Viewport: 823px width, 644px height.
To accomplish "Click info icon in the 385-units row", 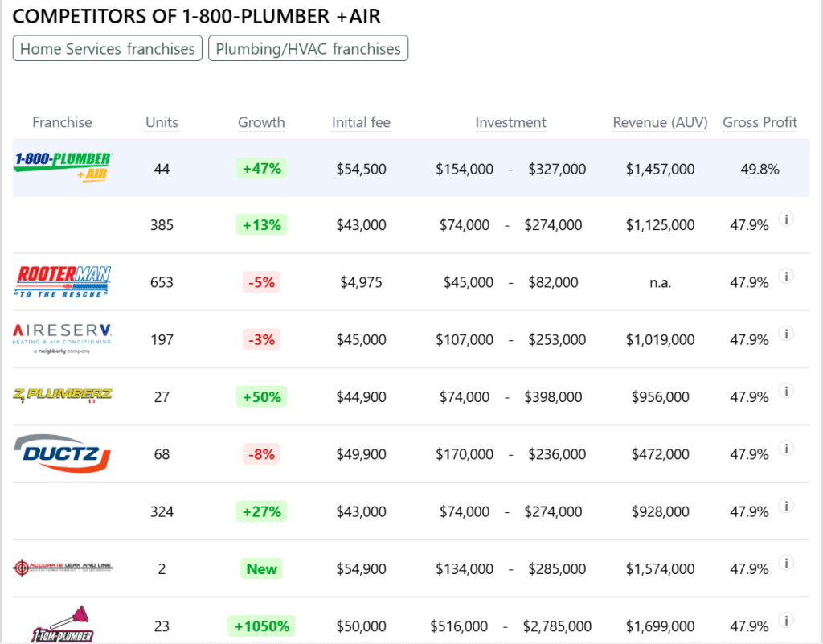I will point(786,219).
